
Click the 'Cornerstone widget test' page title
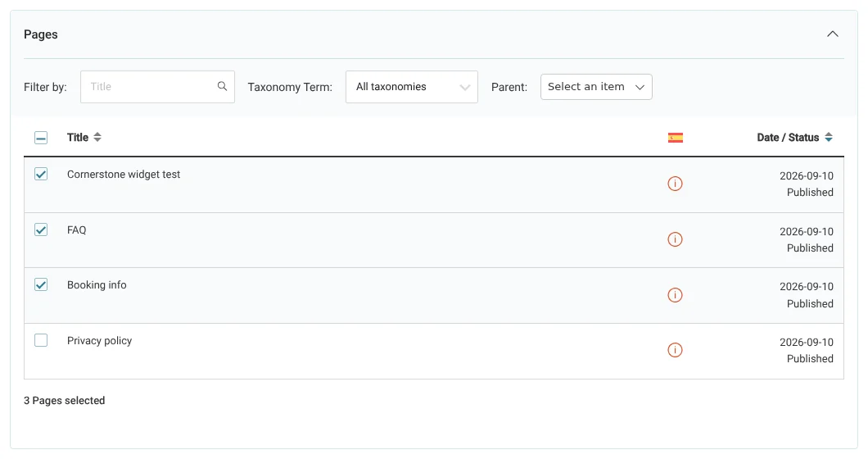point(124,174)
